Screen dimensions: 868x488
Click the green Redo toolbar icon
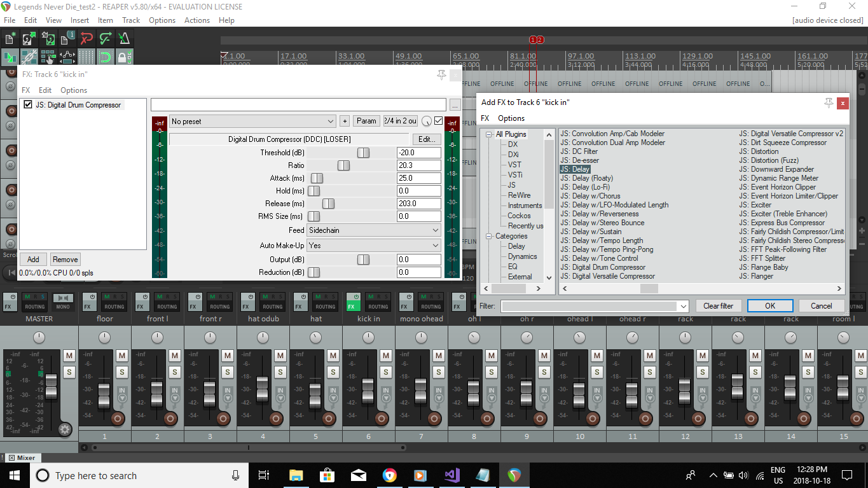pos(106,39)
